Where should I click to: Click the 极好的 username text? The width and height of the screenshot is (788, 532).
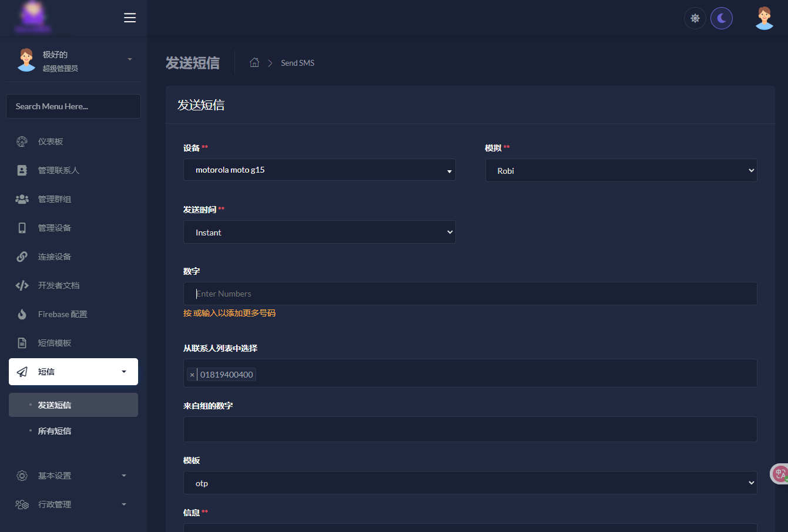[55, 55]
